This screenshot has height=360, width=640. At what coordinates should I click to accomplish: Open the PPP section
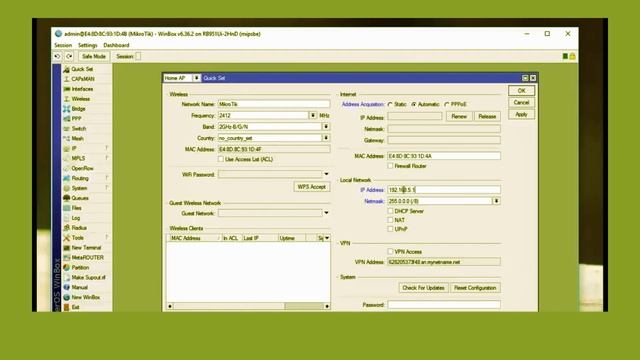[x=76, y=118]
